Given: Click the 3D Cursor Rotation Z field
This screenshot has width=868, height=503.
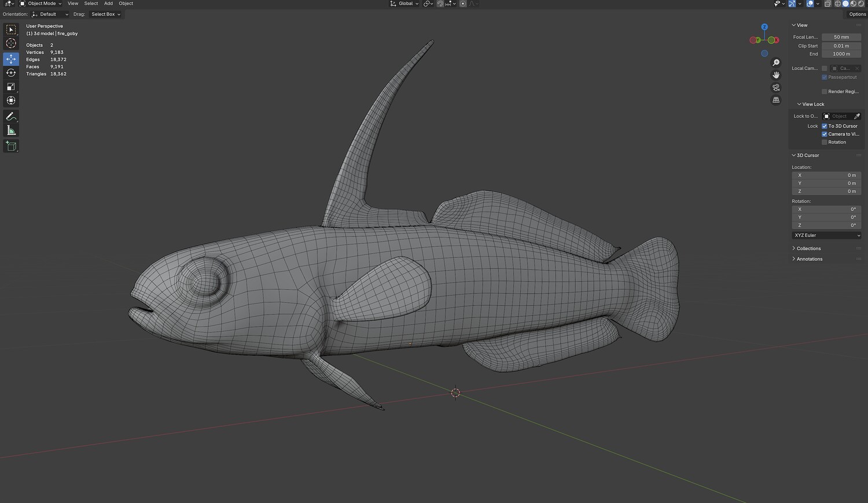Looking at the screenshot, I should point(826,225).
